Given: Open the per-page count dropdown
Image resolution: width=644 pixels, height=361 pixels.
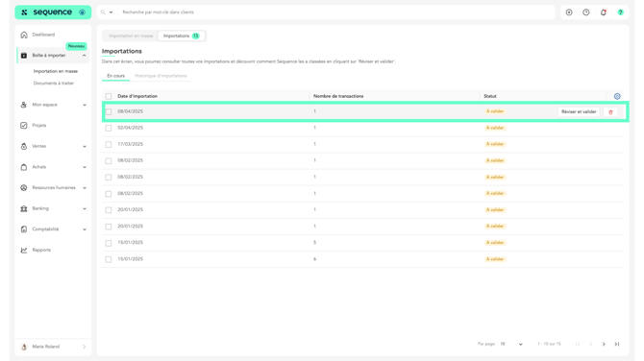Looking at the screenshot, I should coord(511,344).
